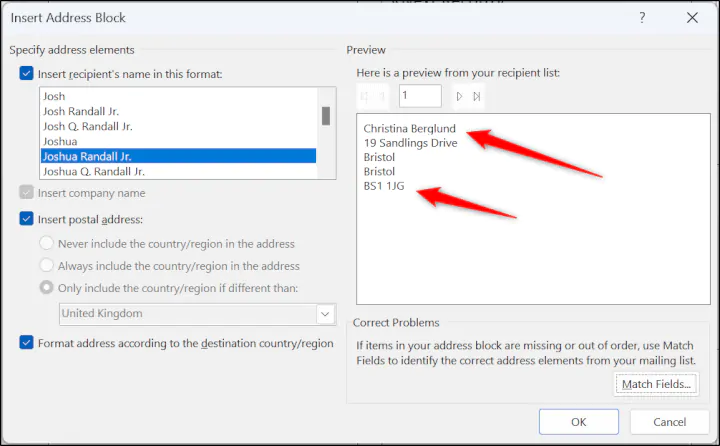Go to the first recipient preview record
The image size is (720, 446).
pyautogui.click(x=366, y=97)
